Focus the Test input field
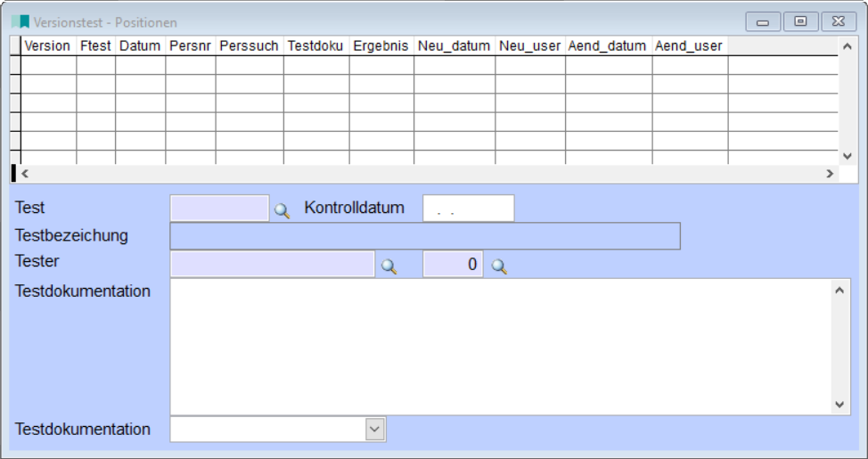 click(x=220, y=209)
